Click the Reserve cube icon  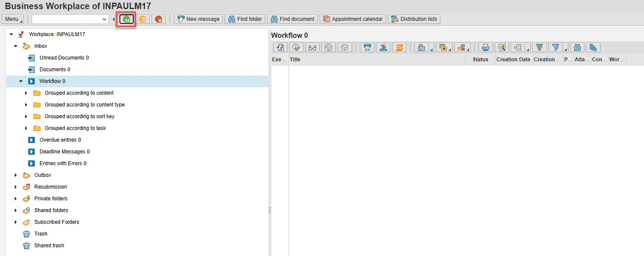(328, 47)
